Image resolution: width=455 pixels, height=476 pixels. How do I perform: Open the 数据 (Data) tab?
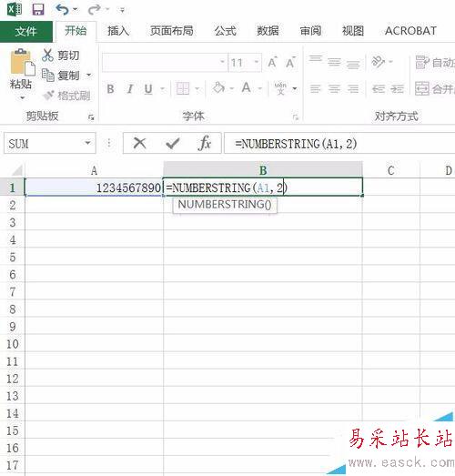[x=268, y=31]
